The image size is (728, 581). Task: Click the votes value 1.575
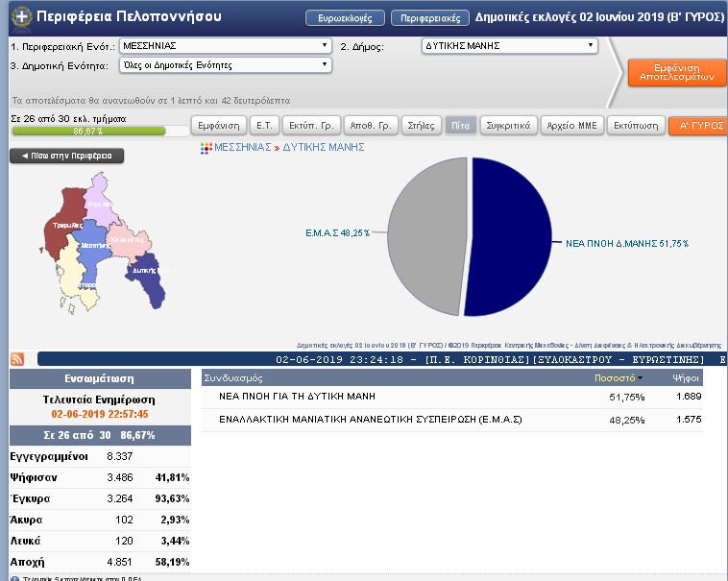tap(689, 420)
